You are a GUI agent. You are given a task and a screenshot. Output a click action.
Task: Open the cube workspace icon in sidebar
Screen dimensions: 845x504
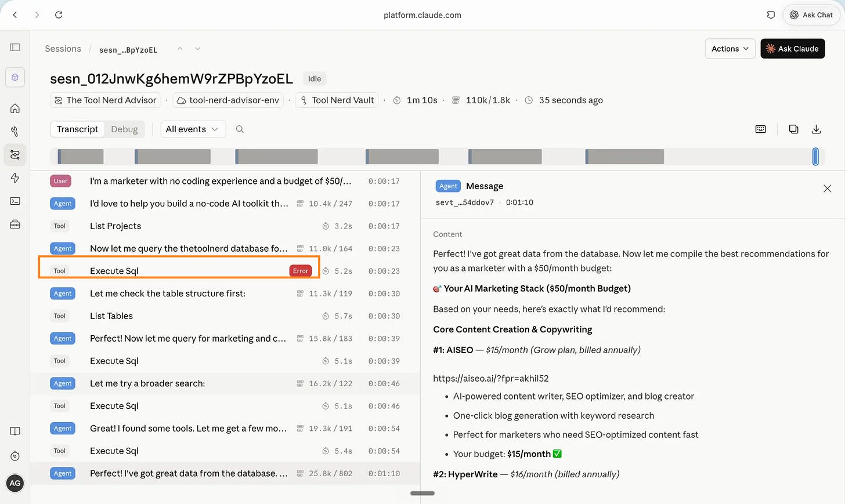click(x=15, y=78)
